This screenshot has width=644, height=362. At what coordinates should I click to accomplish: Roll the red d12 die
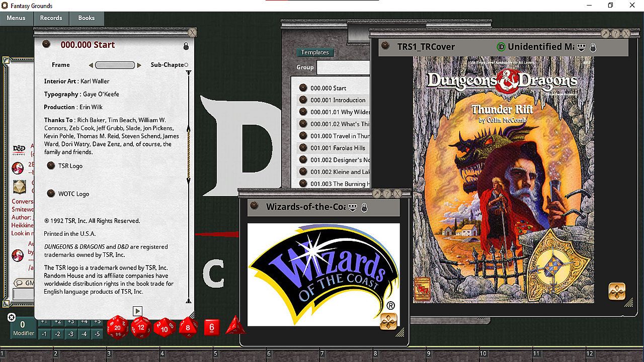pos(141,327)
